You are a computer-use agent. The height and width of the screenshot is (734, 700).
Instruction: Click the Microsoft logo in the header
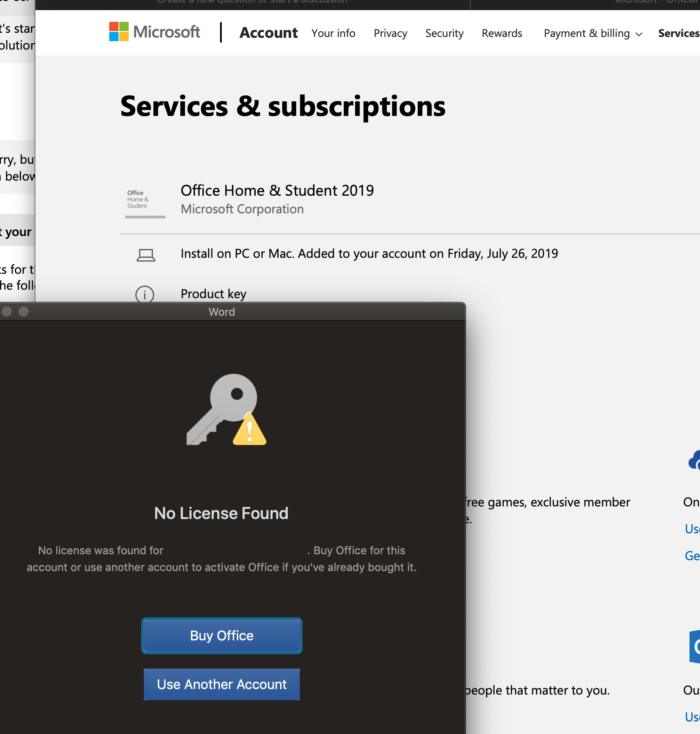pos(154,32)
